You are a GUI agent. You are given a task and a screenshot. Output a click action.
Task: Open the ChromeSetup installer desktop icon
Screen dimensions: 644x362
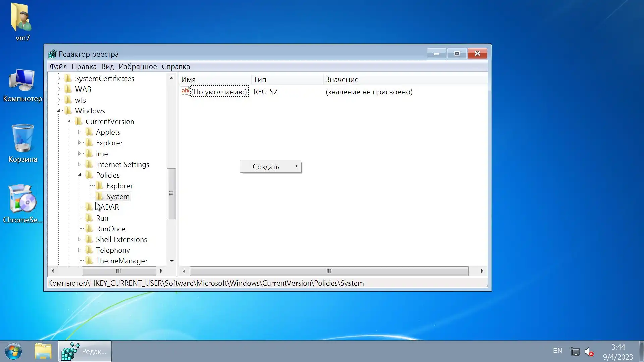tap(22, 200)
